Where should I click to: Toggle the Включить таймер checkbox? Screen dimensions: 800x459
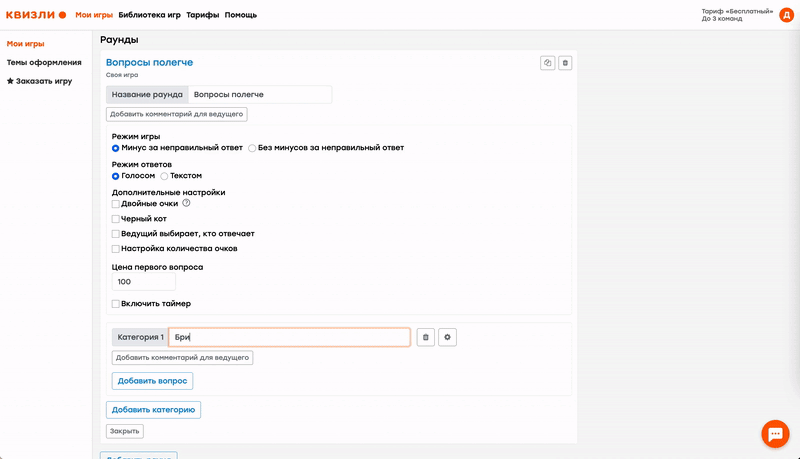pos(116,304)
